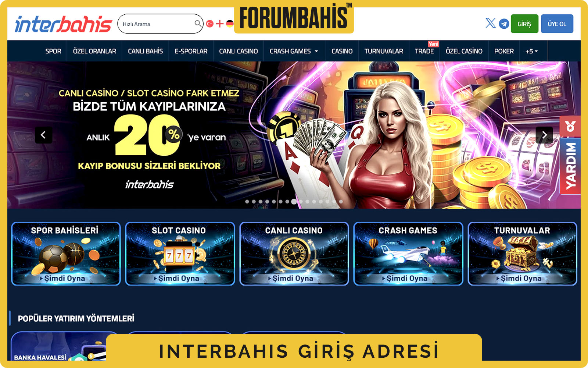The image size is (588, 368).
Task: Open the Spor Bahisleri tile
Action: click(x=66, y=254)
